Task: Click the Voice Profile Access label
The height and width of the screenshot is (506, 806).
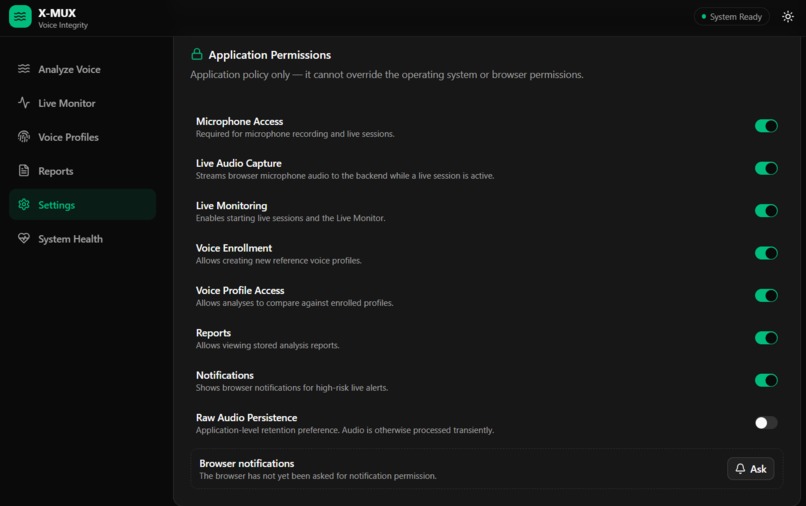Action: 240,291
